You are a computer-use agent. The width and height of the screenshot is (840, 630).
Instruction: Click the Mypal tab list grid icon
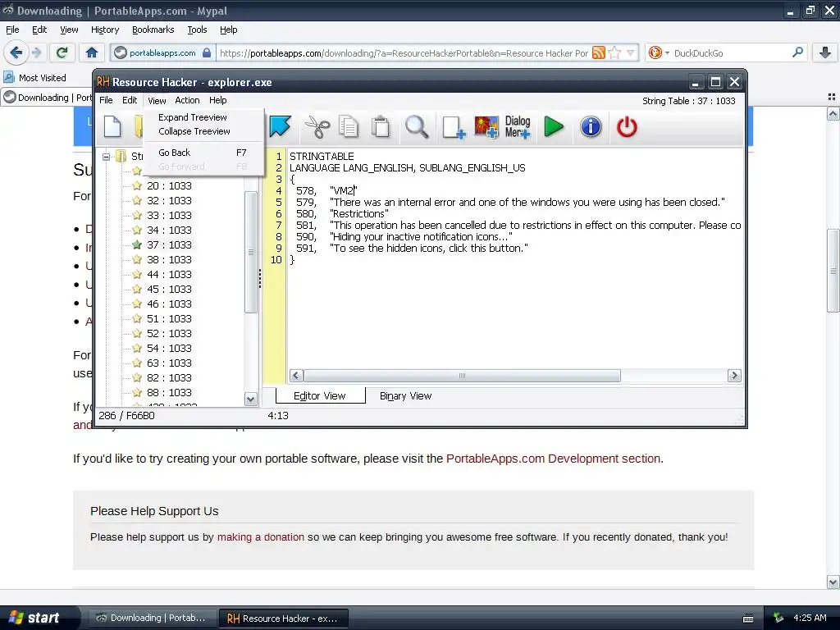click(832, 97)
